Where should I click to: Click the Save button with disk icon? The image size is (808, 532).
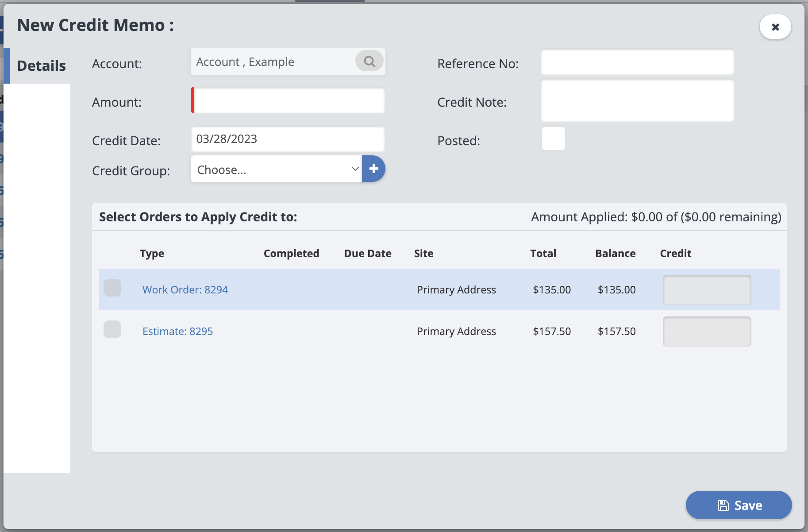click(x=739, y=505)
